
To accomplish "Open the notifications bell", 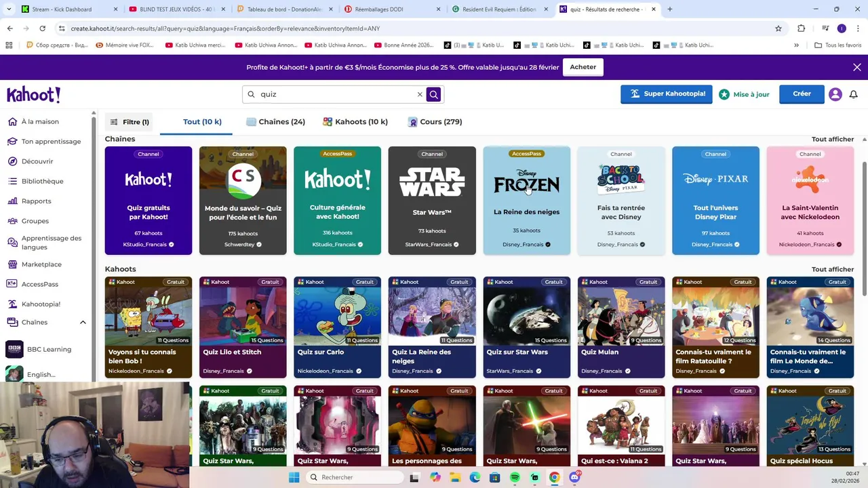I will pos(854,94).
